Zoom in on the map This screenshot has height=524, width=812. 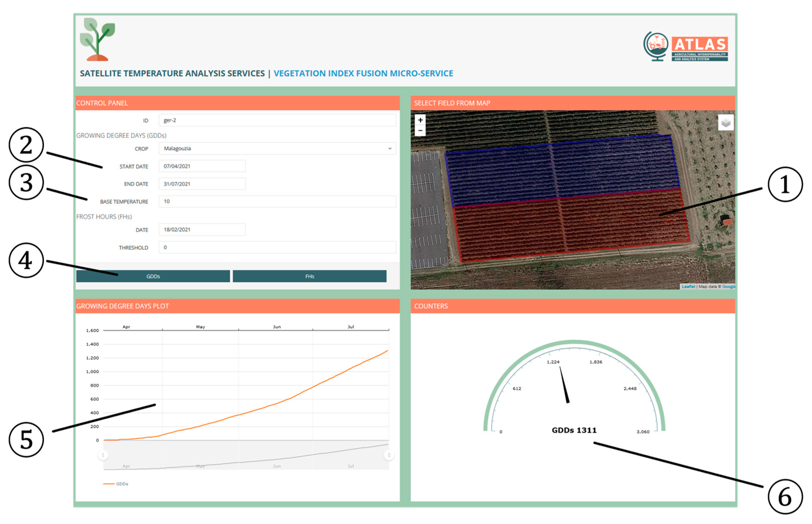coord(420,120)
